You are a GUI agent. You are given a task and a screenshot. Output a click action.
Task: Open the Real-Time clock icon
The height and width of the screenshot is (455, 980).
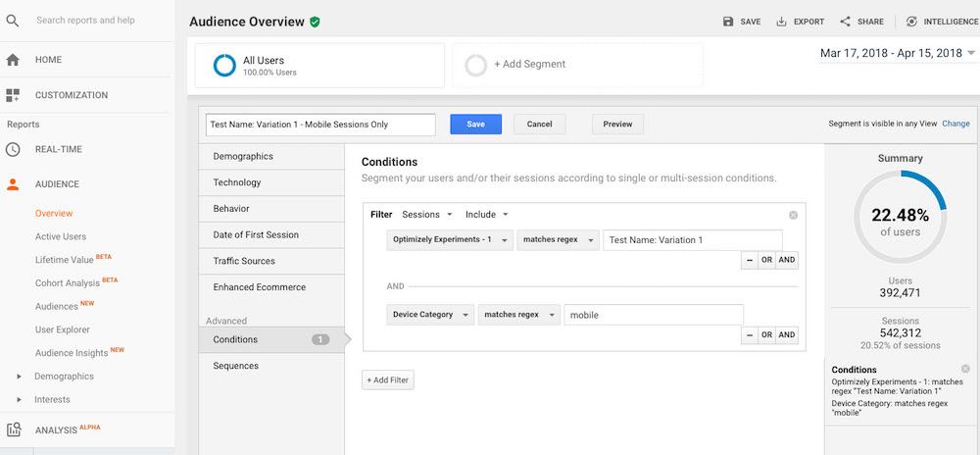13,149
